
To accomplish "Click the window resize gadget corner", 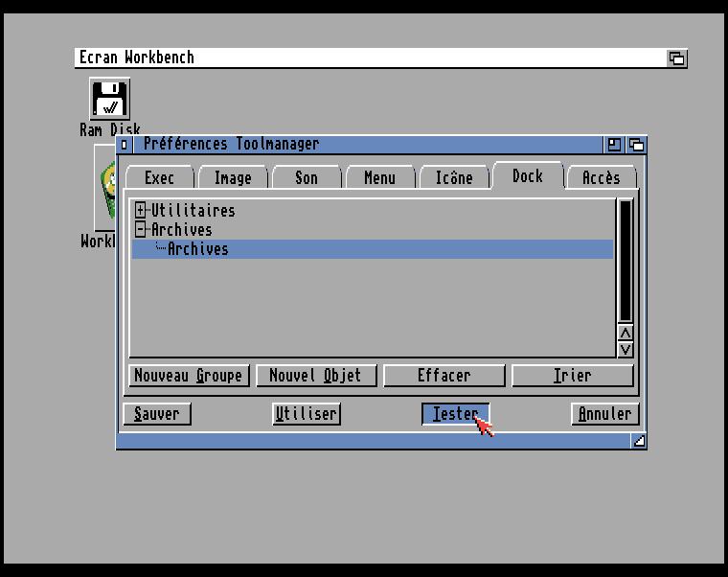I will point(638,440).
